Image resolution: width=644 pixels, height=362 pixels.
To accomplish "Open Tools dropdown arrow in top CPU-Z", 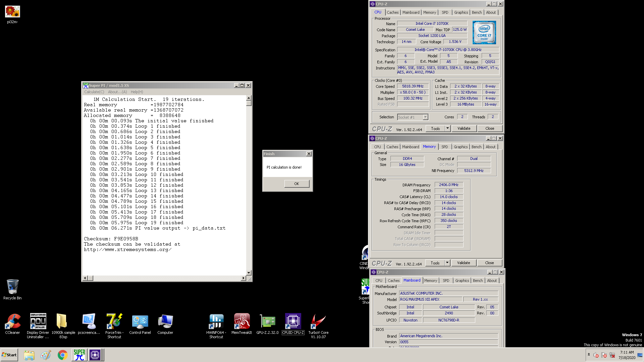I will tap(447, 128).
